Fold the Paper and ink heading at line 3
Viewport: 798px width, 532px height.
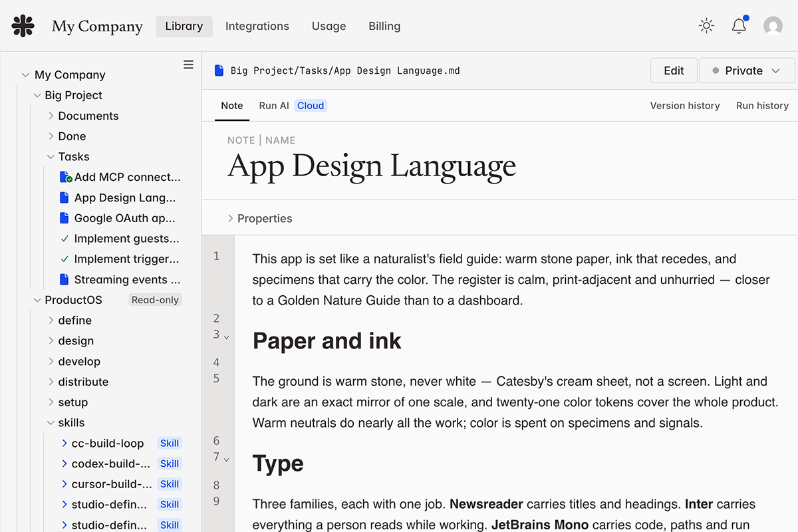coord(227,337)
